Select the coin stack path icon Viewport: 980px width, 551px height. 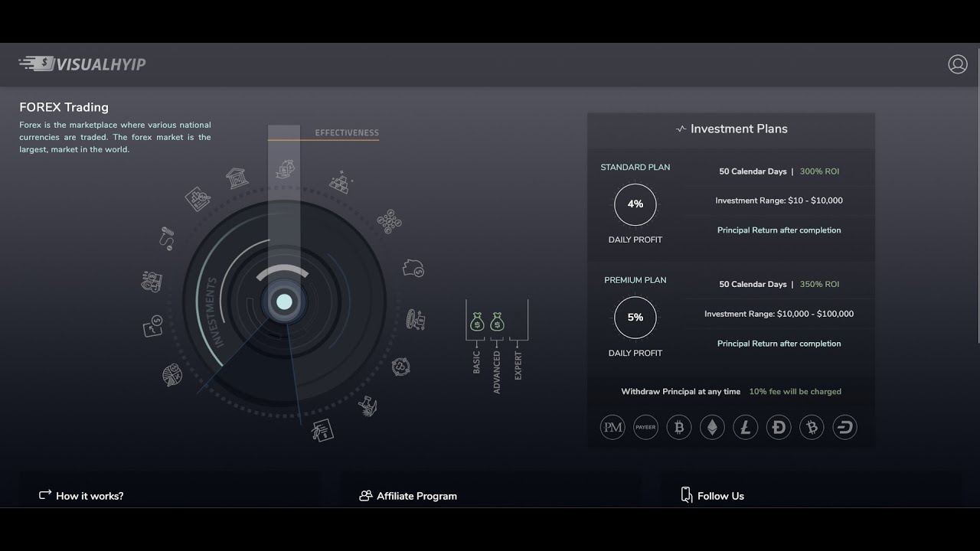(166, 238)
